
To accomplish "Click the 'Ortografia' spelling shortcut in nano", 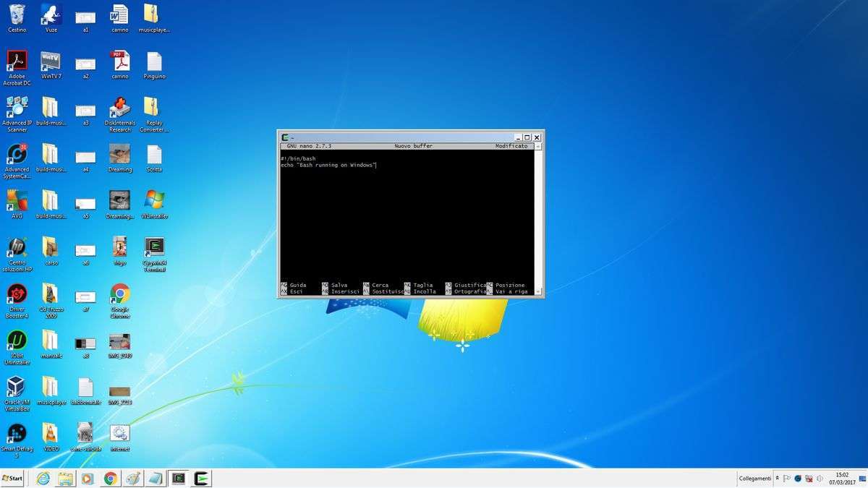I will [470, 291].
